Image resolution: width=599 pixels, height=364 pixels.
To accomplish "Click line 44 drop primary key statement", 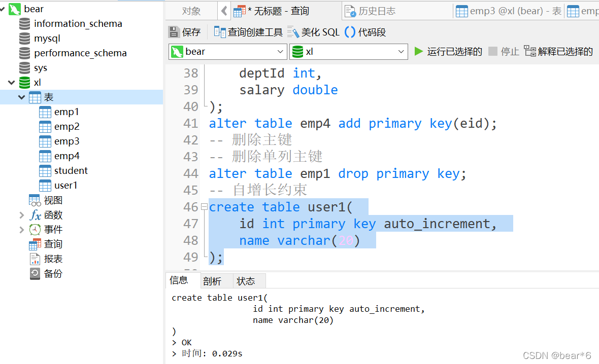I will (x=338, y=173).
